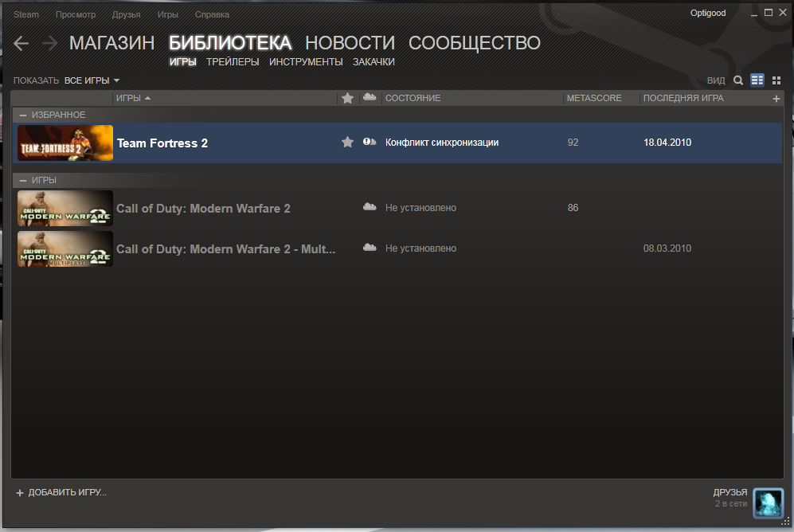794x532 pixels.
Task: Switch to detailed list view icon
Action: pos(757,80)
